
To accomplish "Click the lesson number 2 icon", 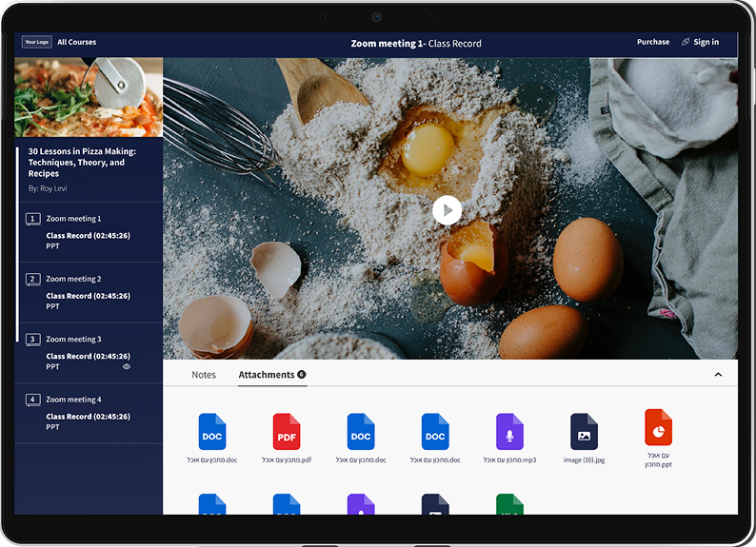I will [x=32, y=279].
